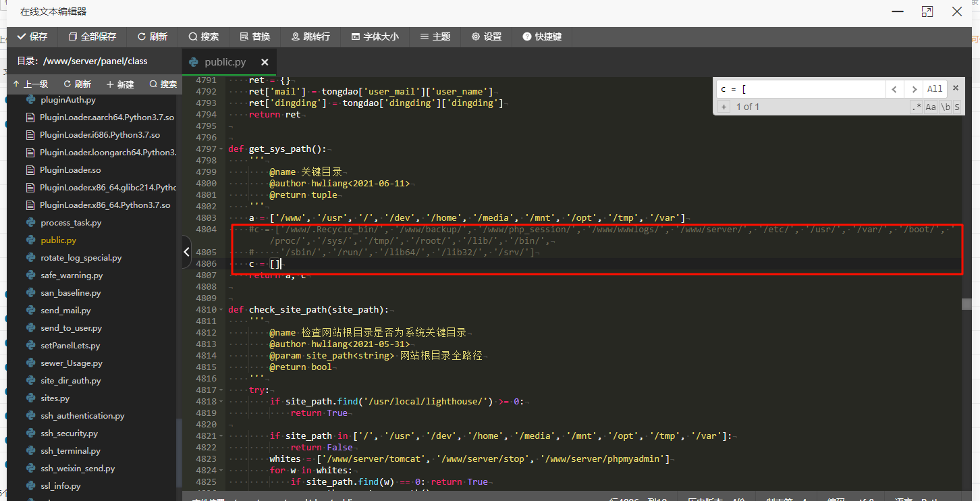Open send_mail.py file
The height and width of the screenshot is (501, 980).
[65, 311]
